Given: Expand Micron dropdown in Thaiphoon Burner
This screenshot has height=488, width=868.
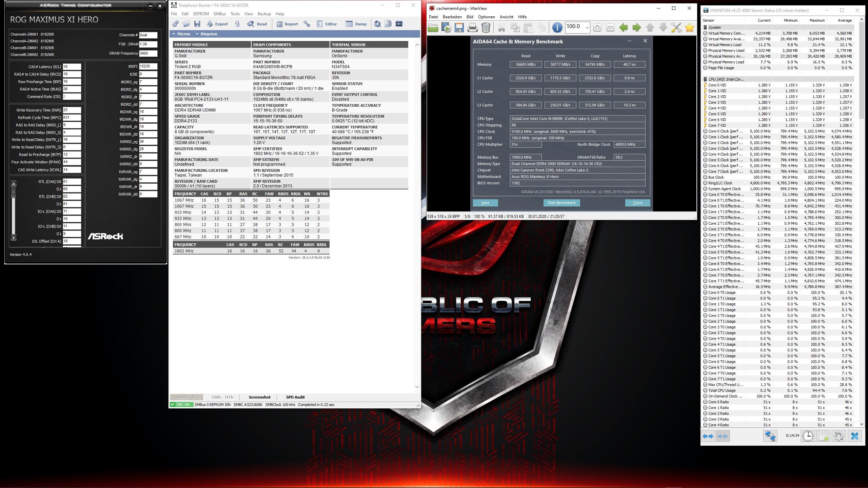Looking at the screenshot, I should [181, 34].
